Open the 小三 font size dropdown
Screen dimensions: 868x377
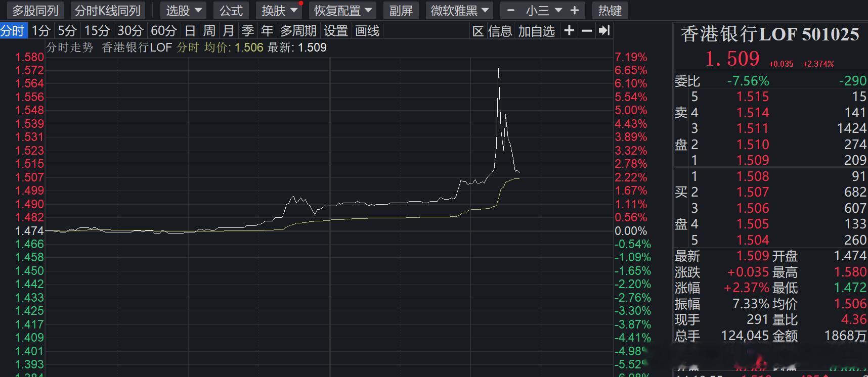pyautogui.click(x=543, y=10)
